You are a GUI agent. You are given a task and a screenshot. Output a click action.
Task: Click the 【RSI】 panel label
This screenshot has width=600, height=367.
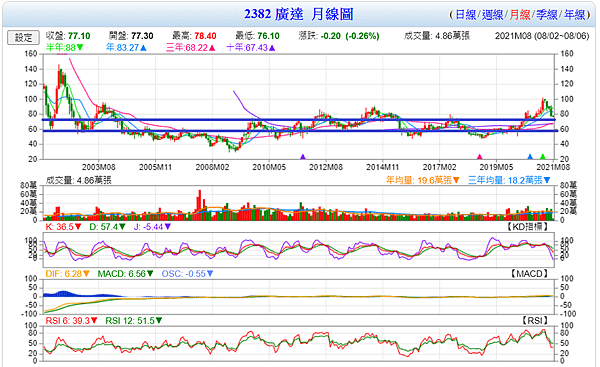[535, 320]
